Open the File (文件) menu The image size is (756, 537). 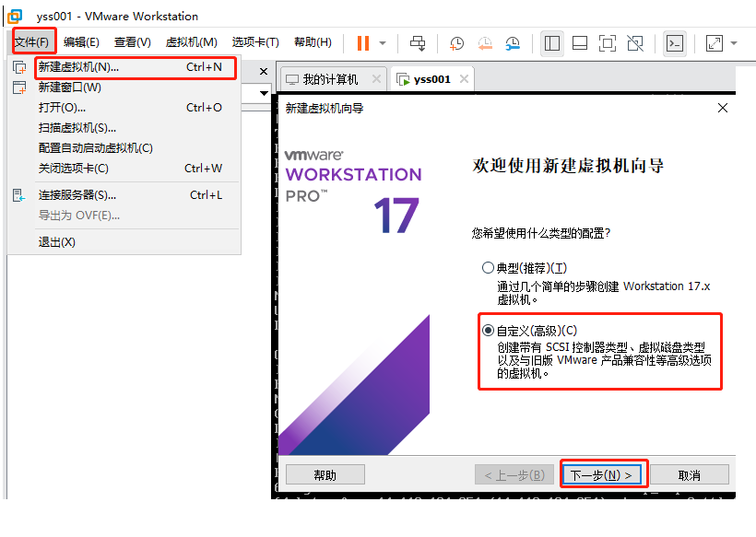[32, 42]
